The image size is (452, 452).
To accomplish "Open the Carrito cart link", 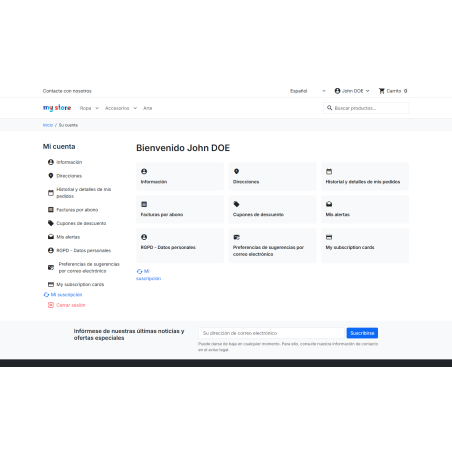I will point(393,91).
